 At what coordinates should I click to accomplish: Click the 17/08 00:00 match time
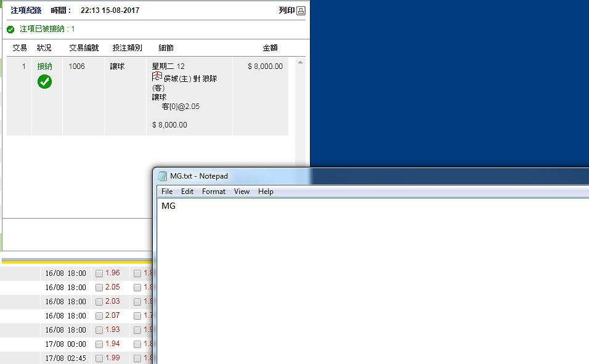coord(66,344)
